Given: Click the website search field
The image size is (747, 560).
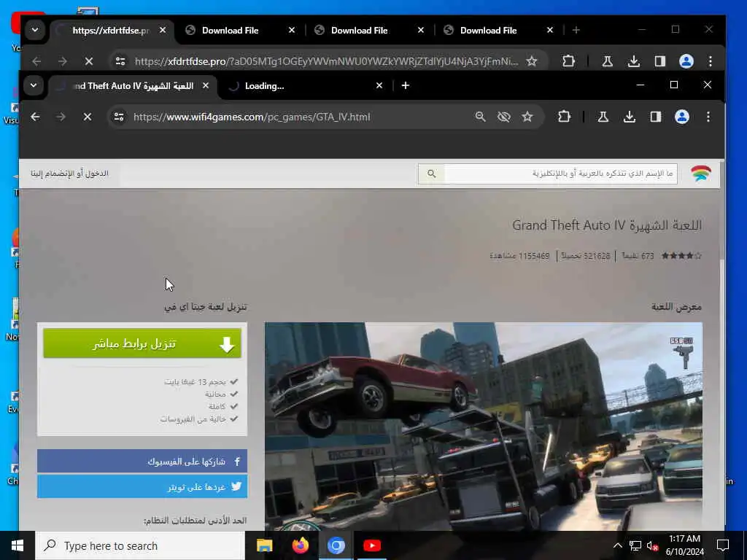Looking at the screenshot, I should tap(561, 174).
